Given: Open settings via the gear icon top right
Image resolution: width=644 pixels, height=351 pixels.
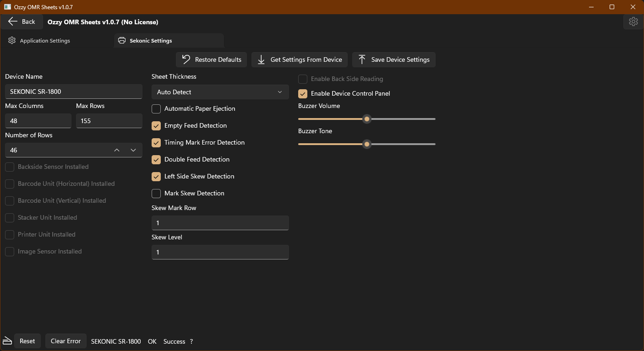Looking at the screenshot, I should point(633,22).
